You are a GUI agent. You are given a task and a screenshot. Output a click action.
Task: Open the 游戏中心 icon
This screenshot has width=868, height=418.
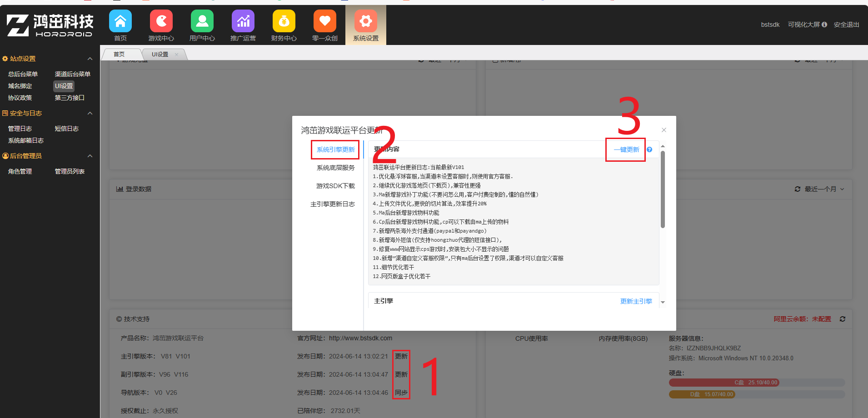click(x=161, y=21)
